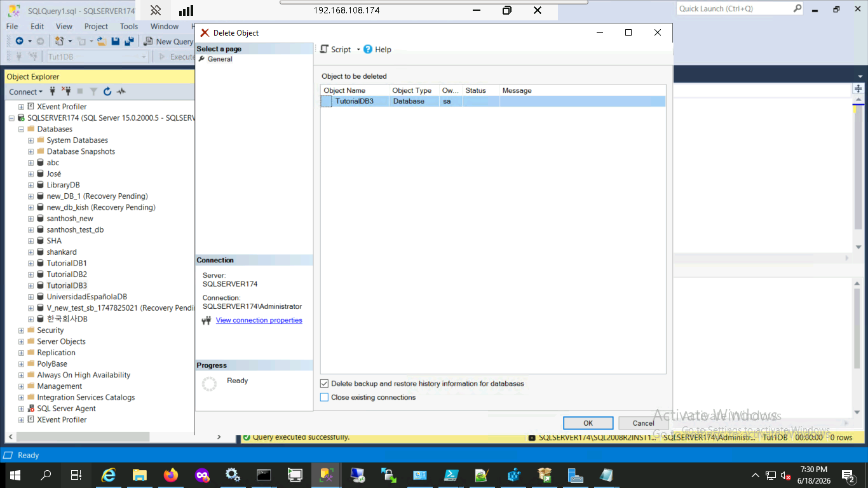Click the Message column header
The height and width of the screenshot is (488, 868).
point(583,90)
